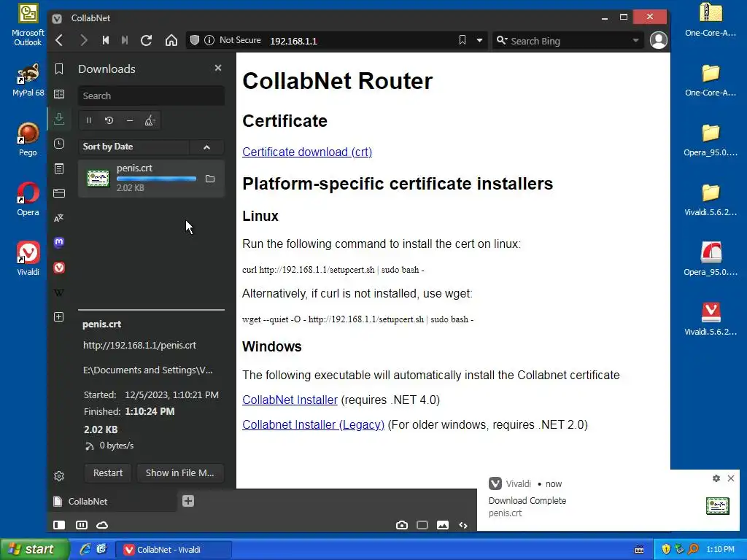Go to the Home page
The height and width of the screenshot is (560, 747).
coord(171,41)
